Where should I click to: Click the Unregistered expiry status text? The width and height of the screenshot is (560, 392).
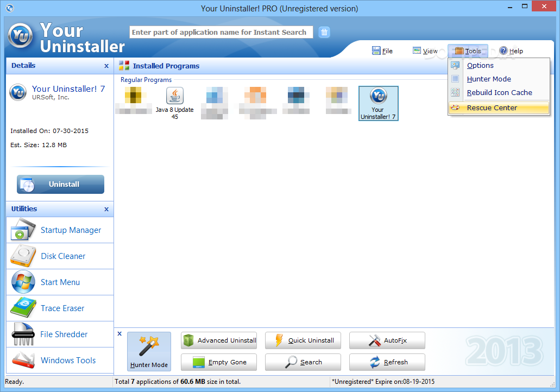tap(383, 382)
